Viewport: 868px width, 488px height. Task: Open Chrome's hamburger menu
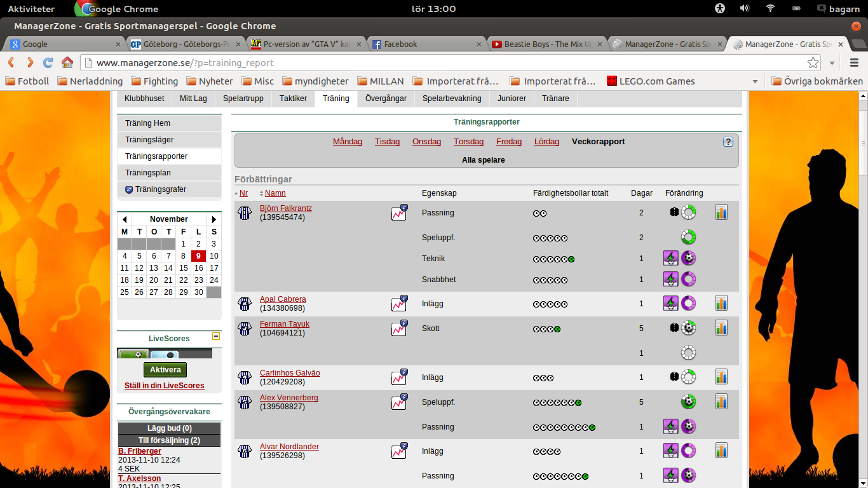click(x=854, y=62)
